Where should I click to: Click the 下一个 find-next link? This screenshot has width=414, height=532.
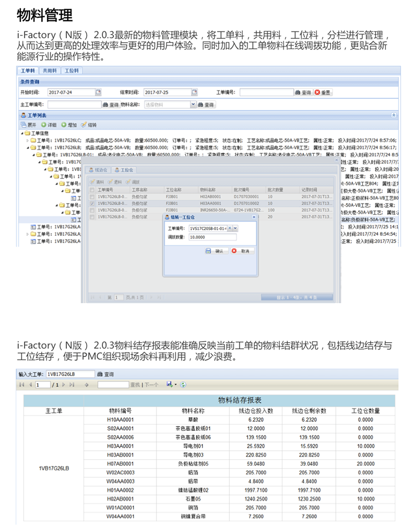[x=151, y=385]
